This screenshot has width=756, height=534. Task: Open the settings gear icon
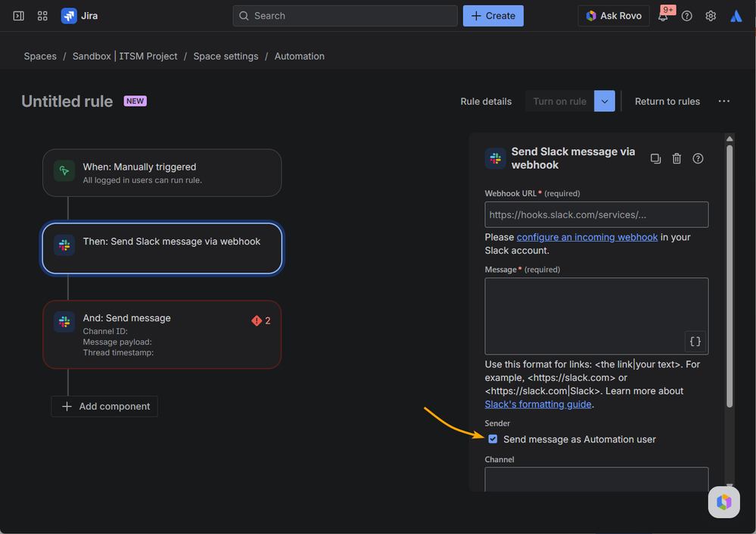point(711,16)
